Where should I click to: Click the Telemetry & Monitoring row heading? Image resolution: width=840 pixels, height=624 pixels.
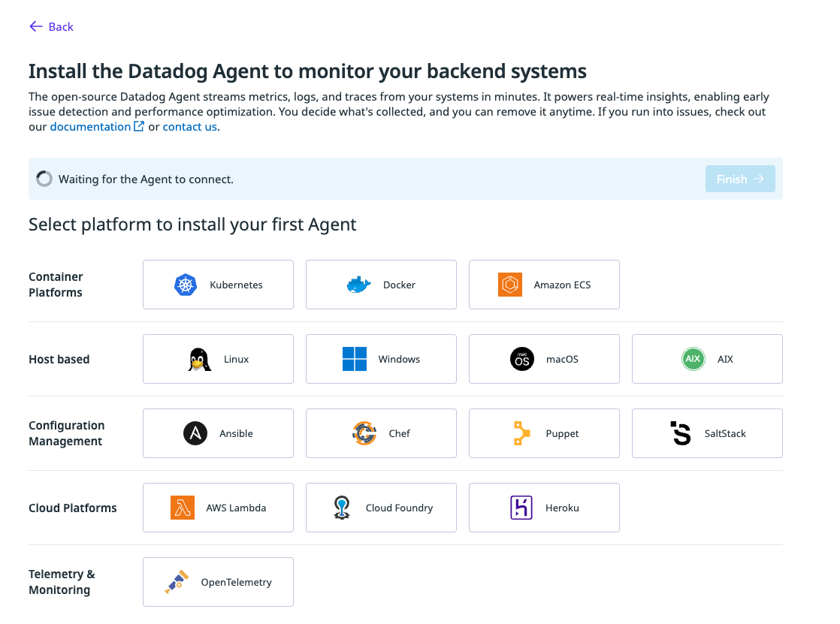coord(62,582)
